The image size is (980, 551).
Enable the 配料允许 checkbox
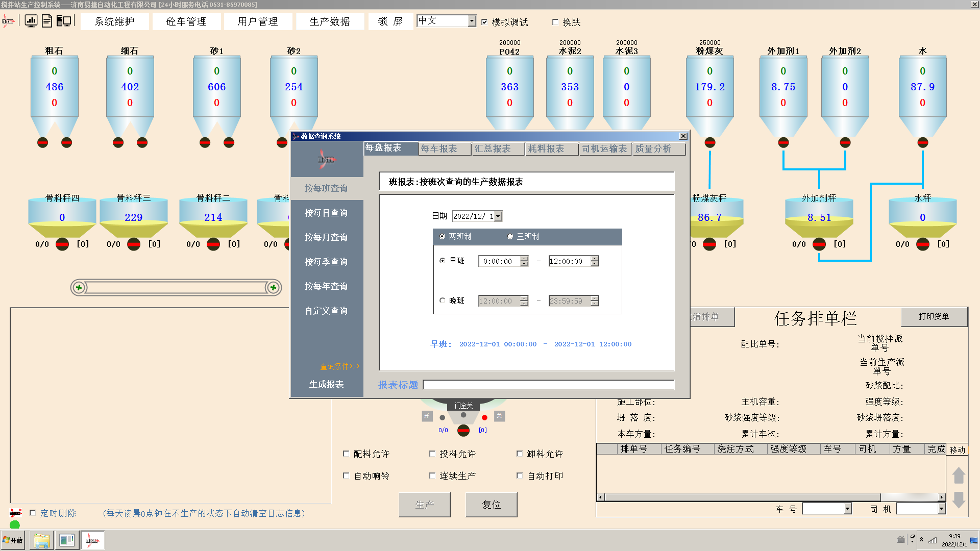pos(346,454)
